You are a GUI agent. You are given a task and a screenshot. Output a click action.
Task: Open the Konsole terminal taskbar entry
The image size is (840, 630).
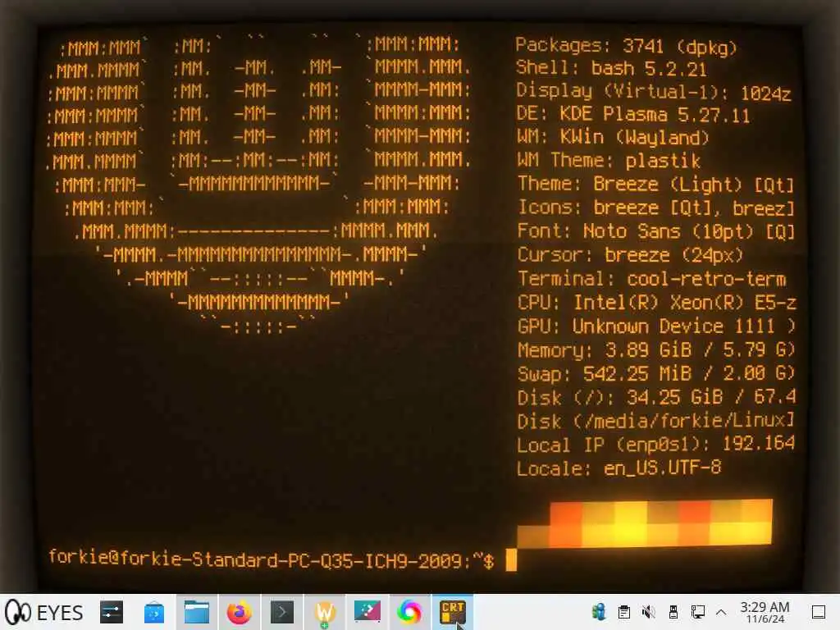pos(282,612)
